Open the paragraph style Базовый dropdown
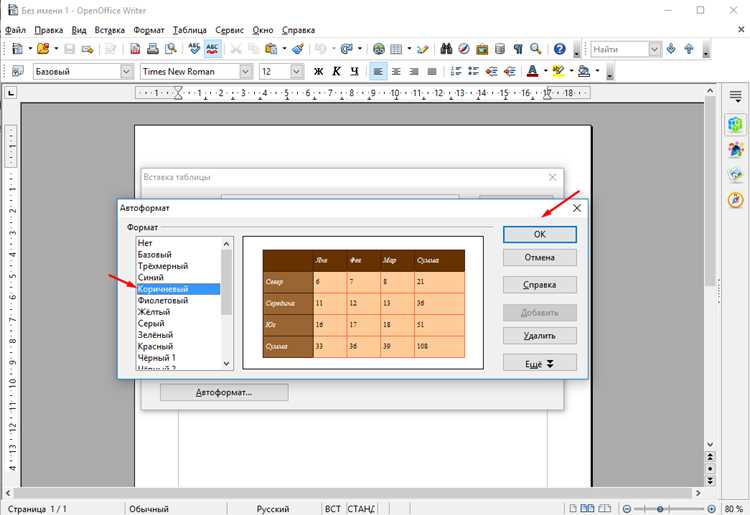The image size is (750, 515). click(x=126, y=71)
